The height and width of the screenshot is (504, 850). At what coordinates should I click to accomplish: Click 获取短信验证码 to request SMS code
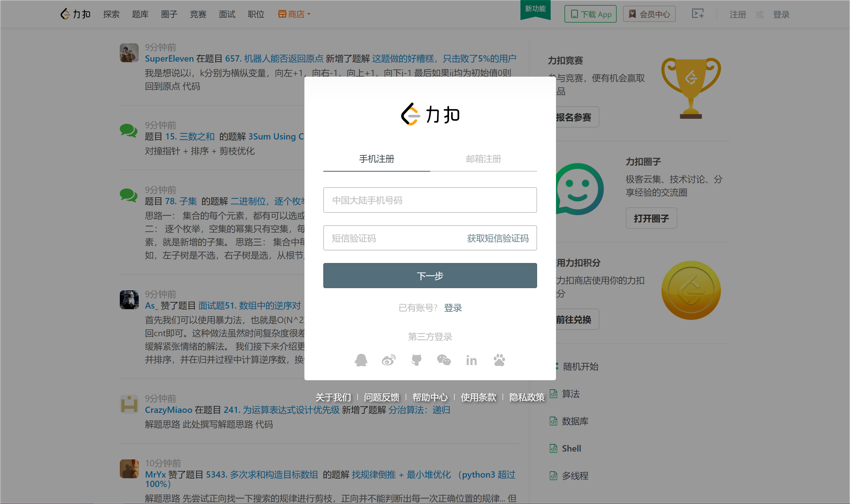click(497, 238)
